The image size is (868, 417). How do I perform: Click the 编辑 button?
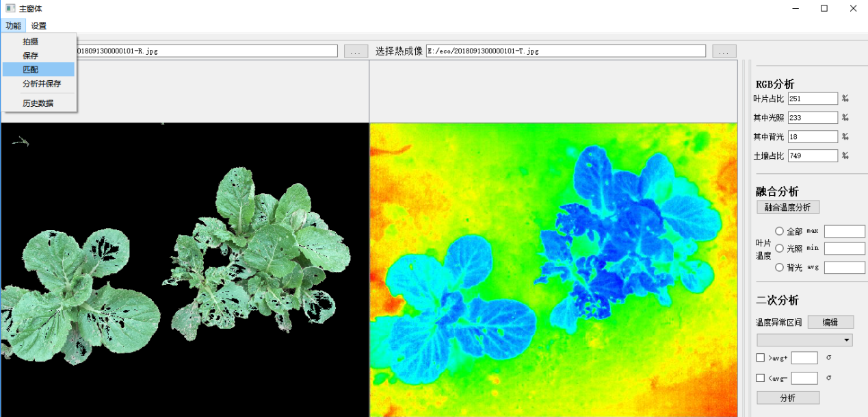pos(830,323)
